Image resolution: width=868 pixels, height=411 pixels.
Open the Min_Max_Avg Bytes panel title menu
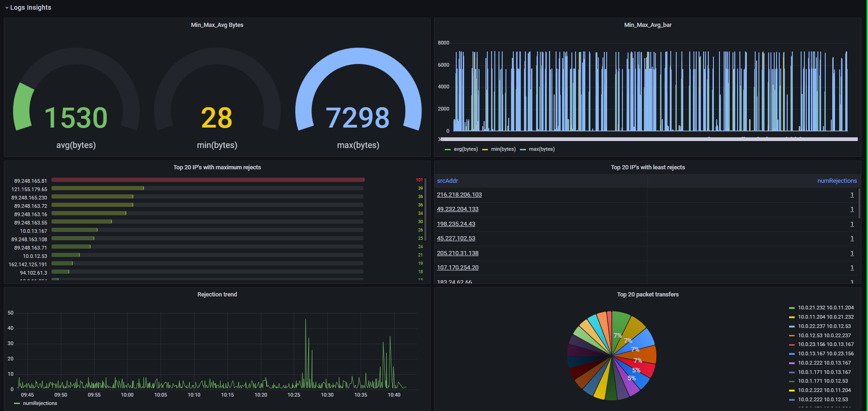coord(217,25)
